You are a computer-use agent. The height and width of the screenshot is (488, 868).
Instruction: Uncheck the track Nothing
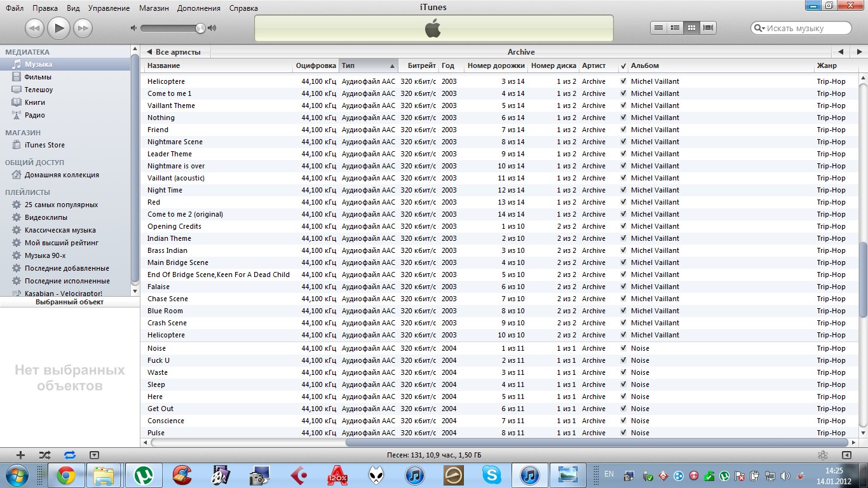point(623,118)
